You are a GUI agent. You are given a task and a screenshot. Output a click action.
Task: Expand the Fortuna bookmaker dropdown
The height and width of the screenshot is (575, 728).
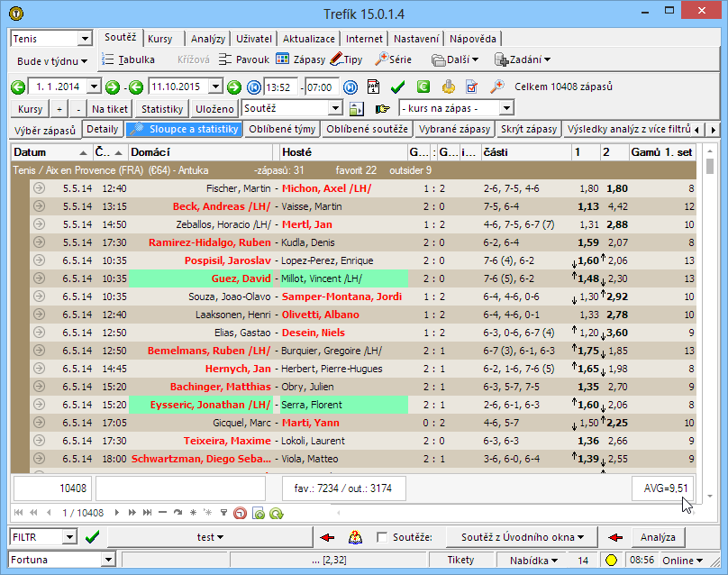point(110,561)
